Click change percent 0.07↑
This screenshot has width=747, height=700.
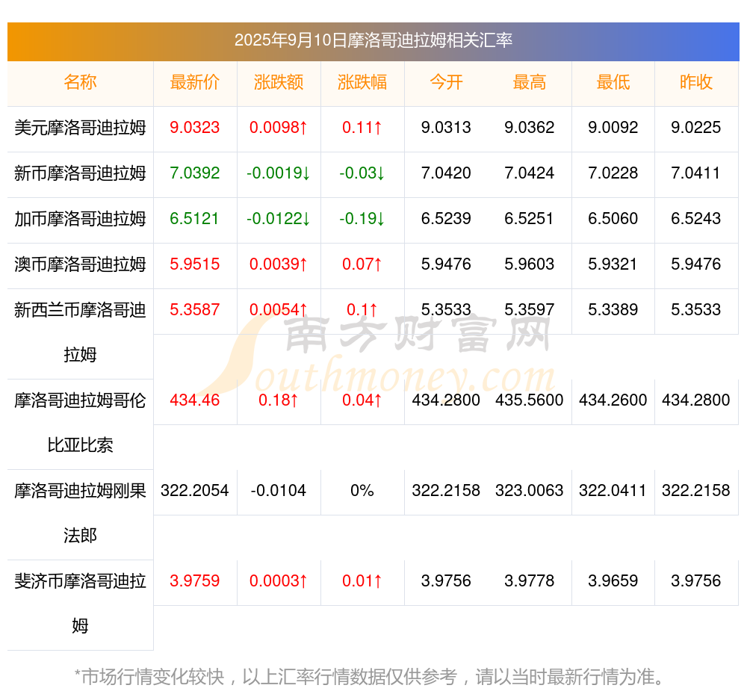point(362,264)
